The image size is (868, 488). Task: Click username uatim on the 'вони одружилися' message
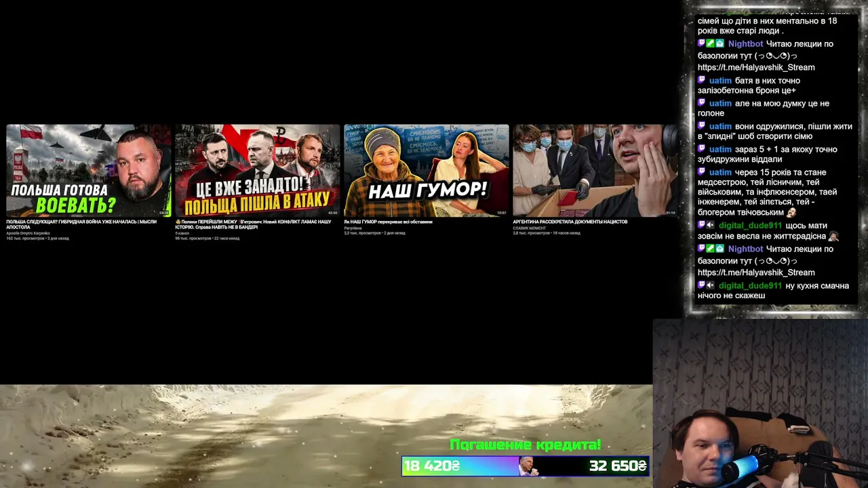pos(720,127)
